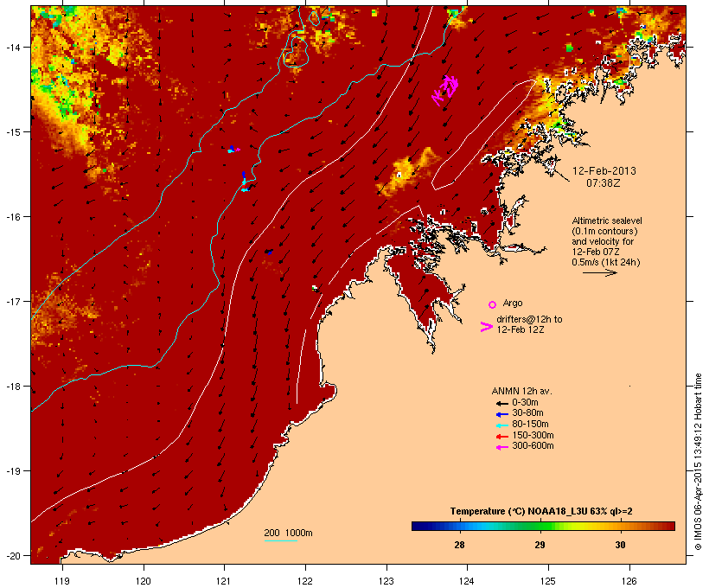The width and height of the screenshot is (709, 588).
Task: Click the '30-80m' depth label
Action: click(527, 413)
